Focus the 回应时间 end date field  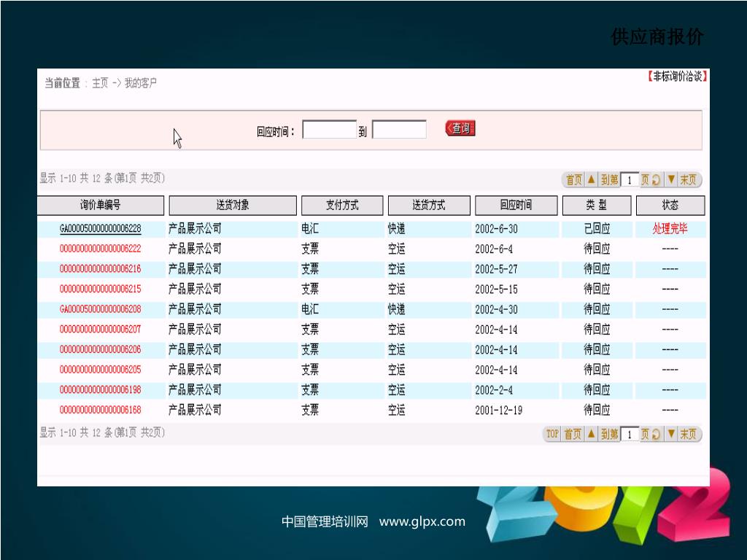pos(399,130)
